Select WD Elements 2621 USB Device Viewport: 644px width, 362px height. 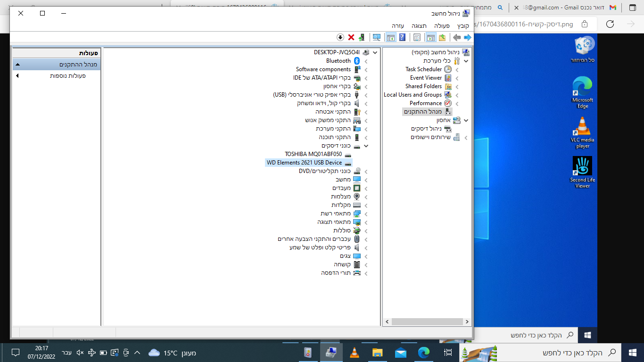tap(304, 163)
